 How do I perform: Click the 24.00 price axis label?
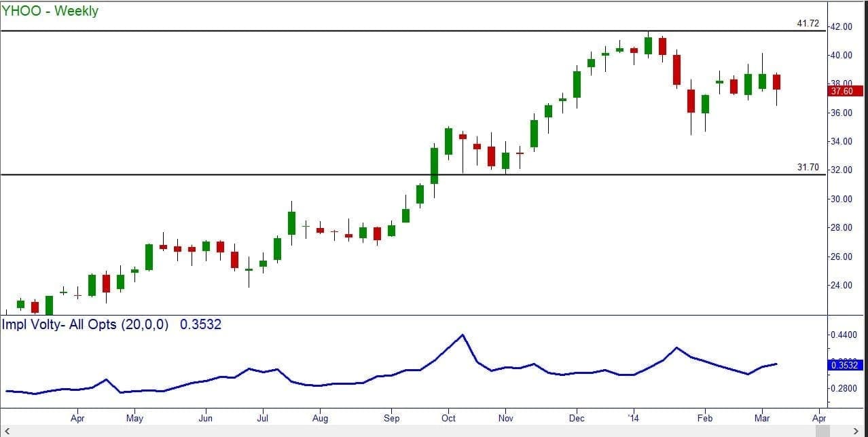(x=843, y=285)
